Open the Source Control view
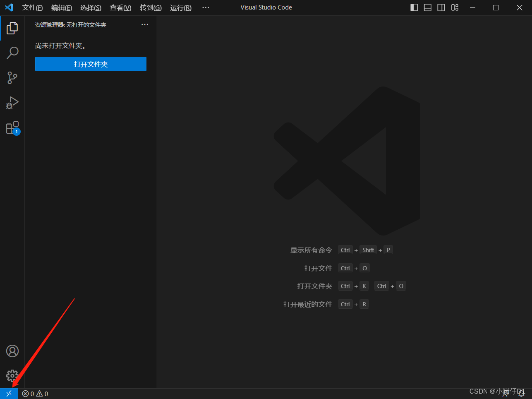 (x=12, y=78)
